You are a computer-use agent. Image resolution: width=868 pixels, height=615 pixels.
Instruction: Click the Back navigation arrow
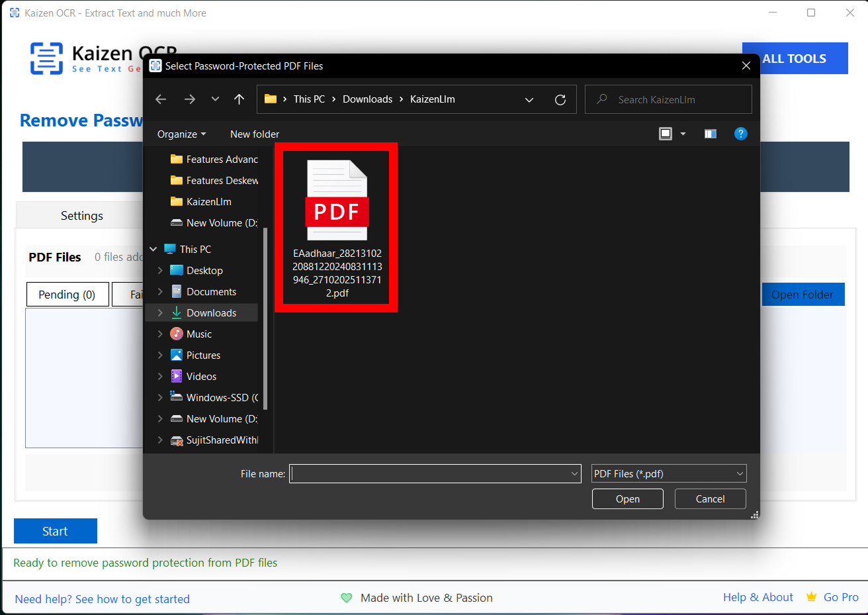161,99
